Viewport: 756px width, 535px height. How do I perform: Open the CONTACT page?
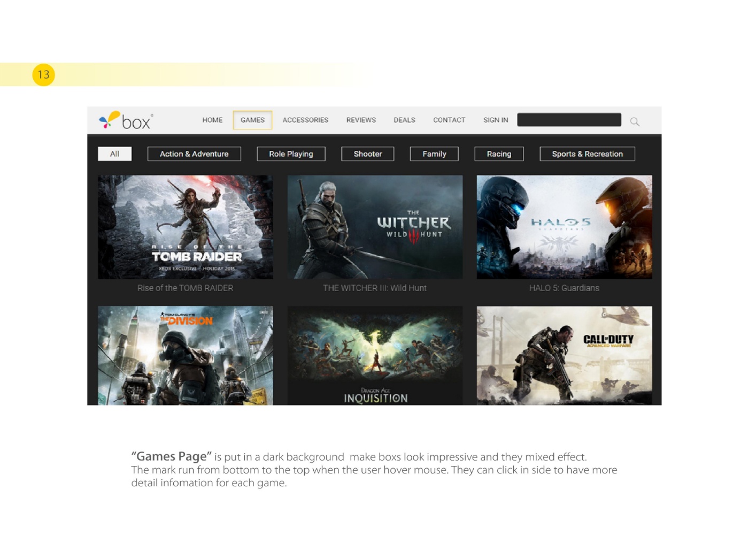coord(449,120)
